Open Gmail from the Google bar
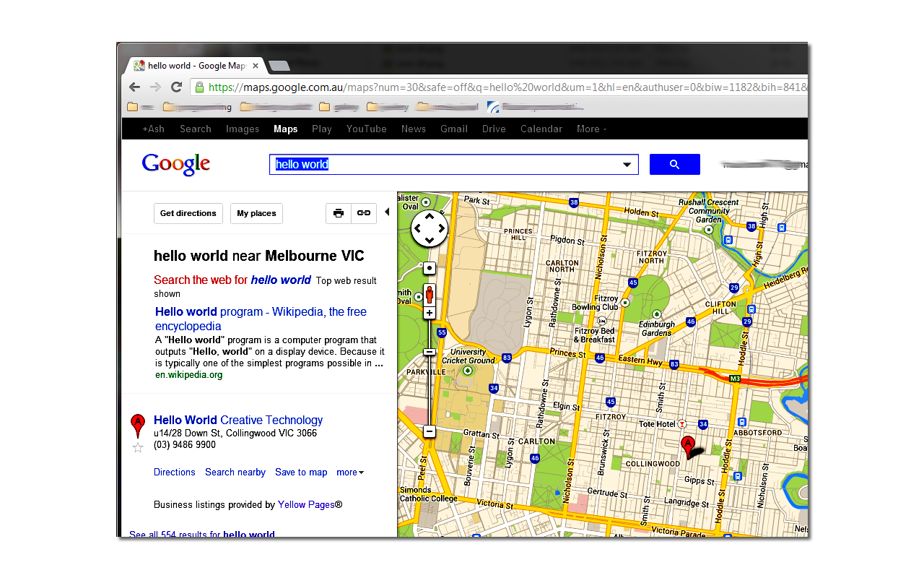 click(454, 129)
